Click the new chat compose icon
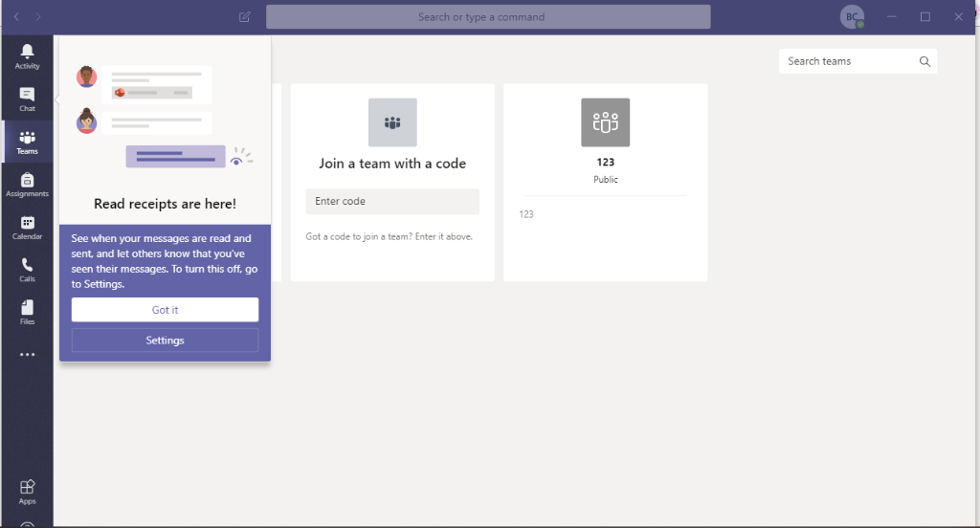Screen dimensions: 980x528 click(x=244, y=17)
